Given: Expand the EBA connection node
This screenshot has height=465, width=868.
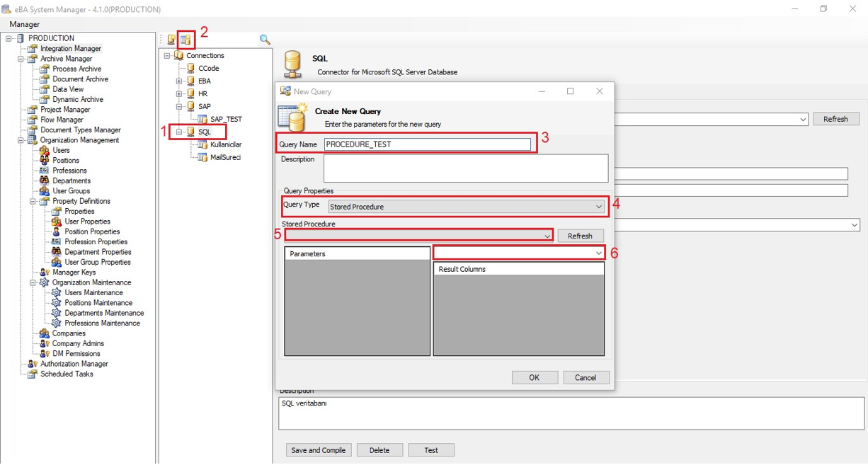Looking at the screenshot, I should [x=179, y=81].
